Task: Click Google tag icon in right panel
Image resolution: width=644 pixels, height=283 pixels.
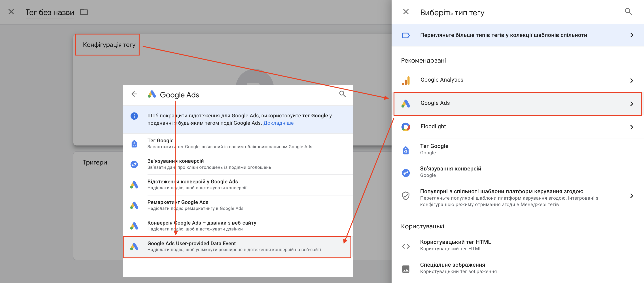Action: coord(406,150)
